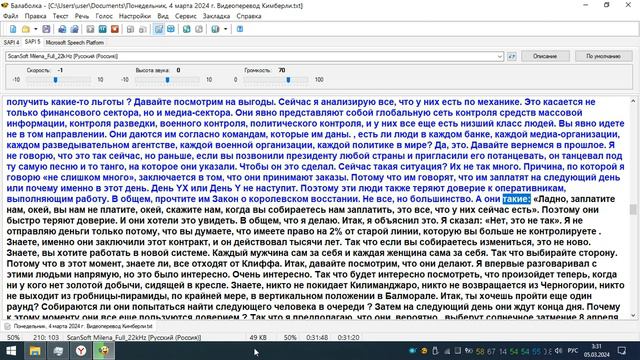Viewport: 640px width, 360px height.
Task: Click small blue icon beside voice combo box
Action: pos(511,56)
